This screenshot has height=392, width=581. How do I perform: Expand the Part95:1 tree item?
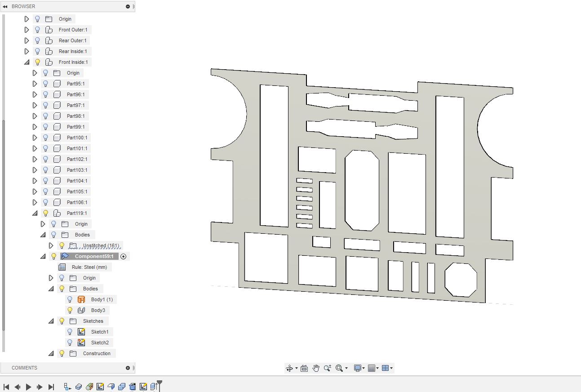tap(35, 84)
